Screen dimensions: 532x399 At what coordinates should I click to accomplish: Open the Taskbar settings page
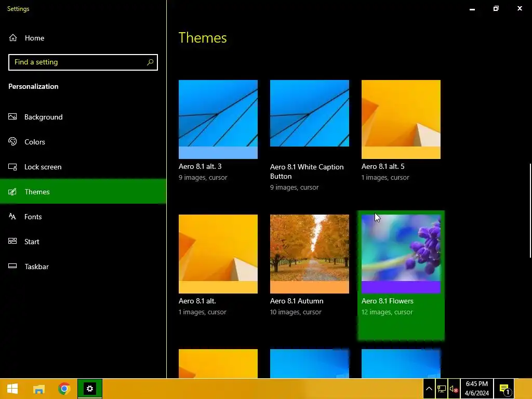83,267
